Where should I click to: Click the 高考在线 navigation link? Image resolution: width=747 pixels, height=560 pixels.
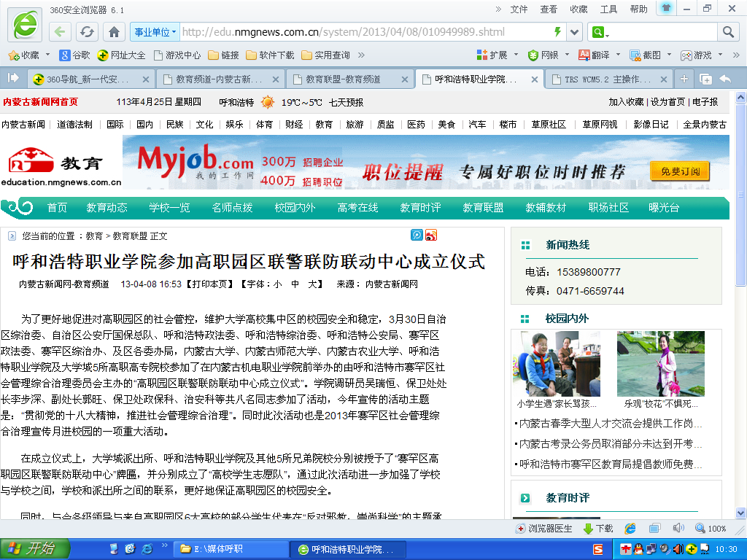(357, 208)
